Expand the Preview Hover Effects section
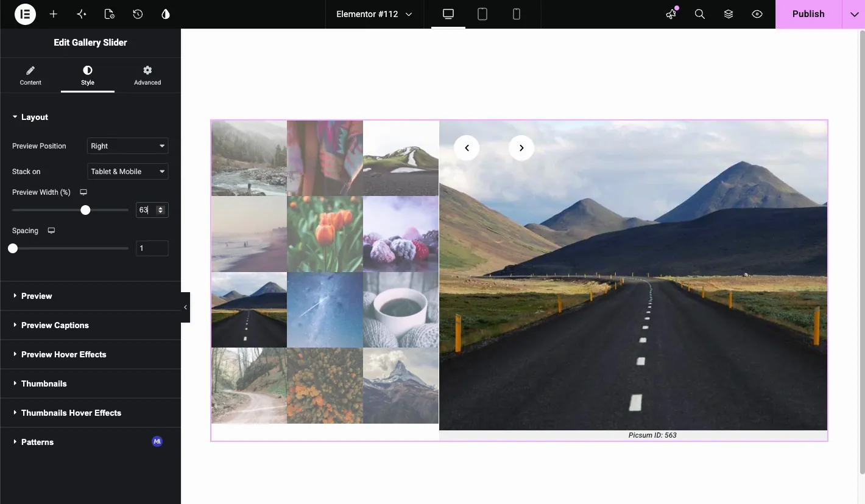Image resolution: width=865 pixels, height=504 pixels. coord(91,354)
